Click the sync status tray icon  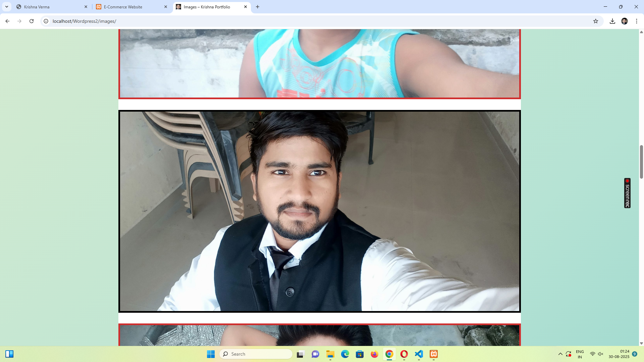tap(569, 354)
